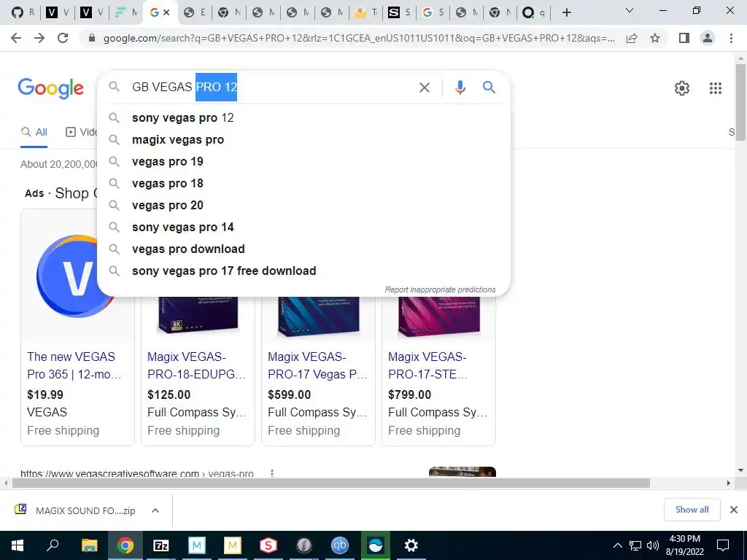View site info via the lock icon
This screenshot has height=560, width=747.
[92, 38]
